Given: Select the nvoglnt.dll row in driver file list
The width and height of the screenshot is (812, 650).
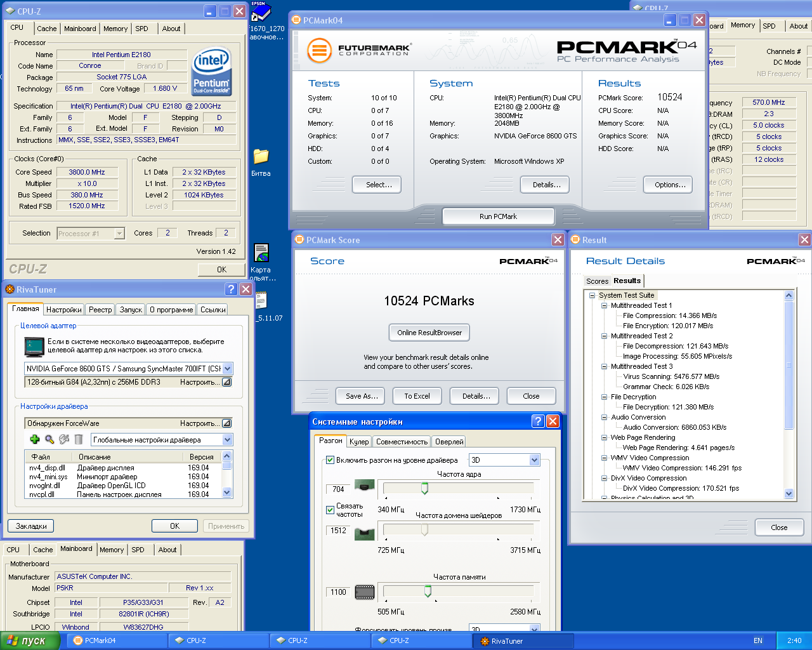Looking at the screenshot, I should (x=123, y=486).
